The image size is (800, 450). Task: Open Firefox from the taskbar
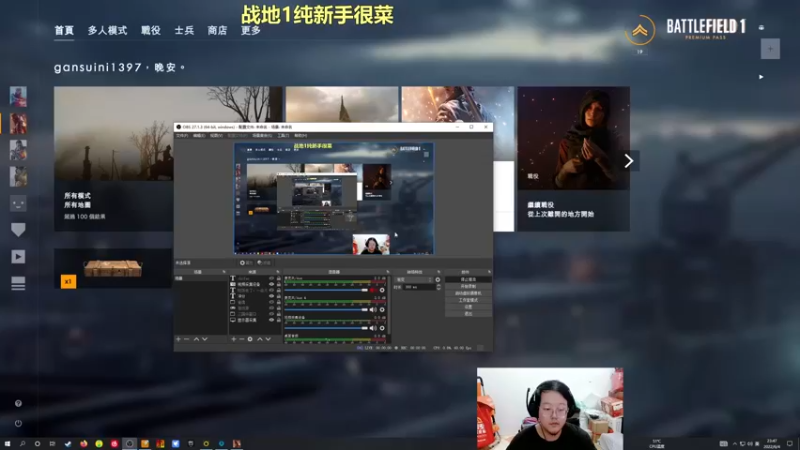pyautogui.click(x=84, y=444)
